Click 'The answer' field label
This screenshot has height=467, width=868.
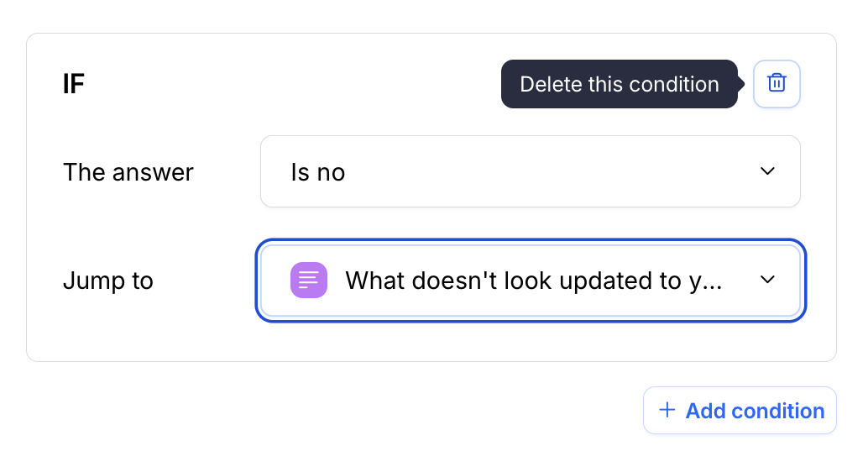128,172
